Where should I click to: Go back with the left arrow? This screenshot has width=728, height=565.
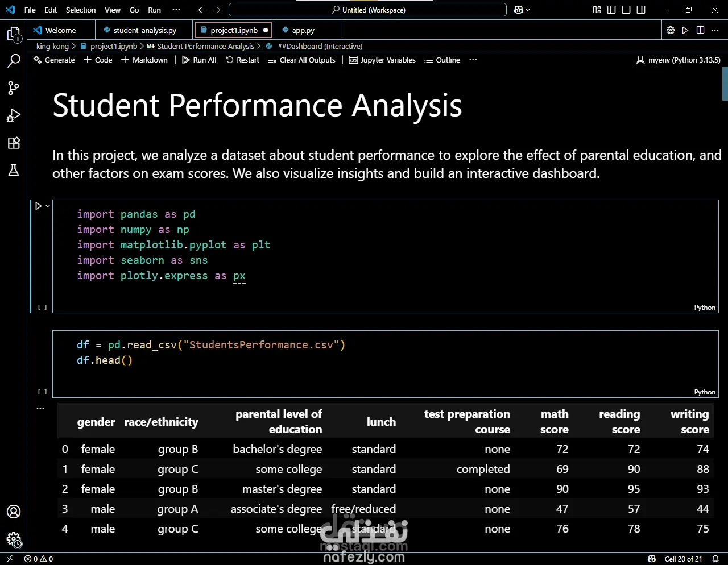202,10
